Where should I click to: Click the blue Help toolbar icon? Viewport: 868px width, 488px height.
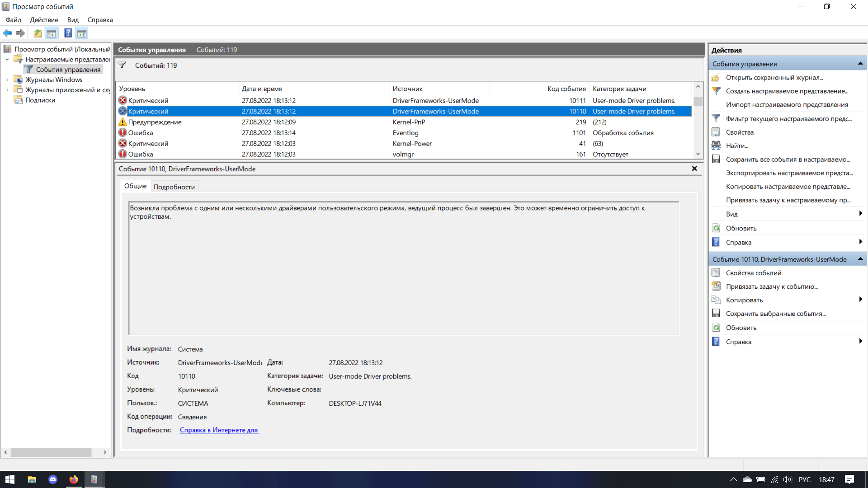(x=68, y=33)
